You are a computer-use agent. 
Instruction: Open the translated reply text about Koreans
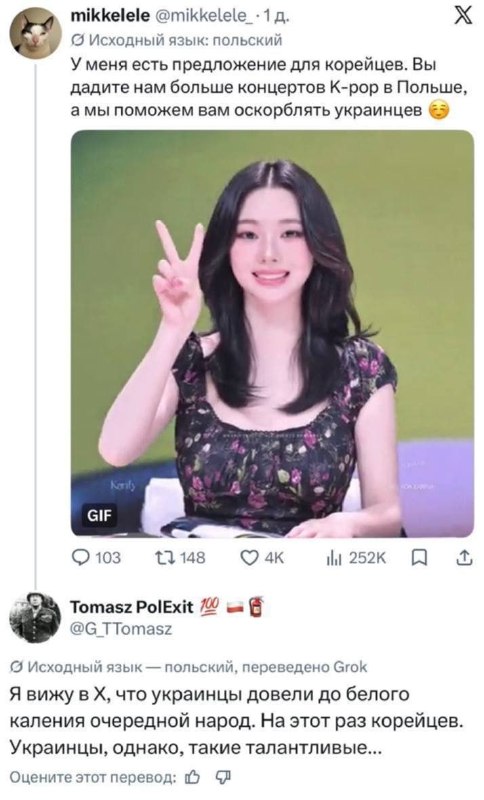[x=238, y=721]
